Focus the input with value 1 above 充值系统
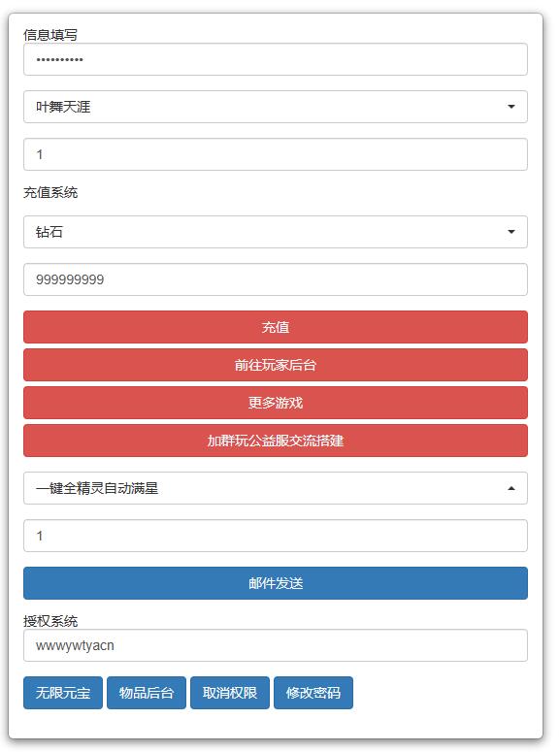This screenshot has width=560, height=752. click(276, 154)
